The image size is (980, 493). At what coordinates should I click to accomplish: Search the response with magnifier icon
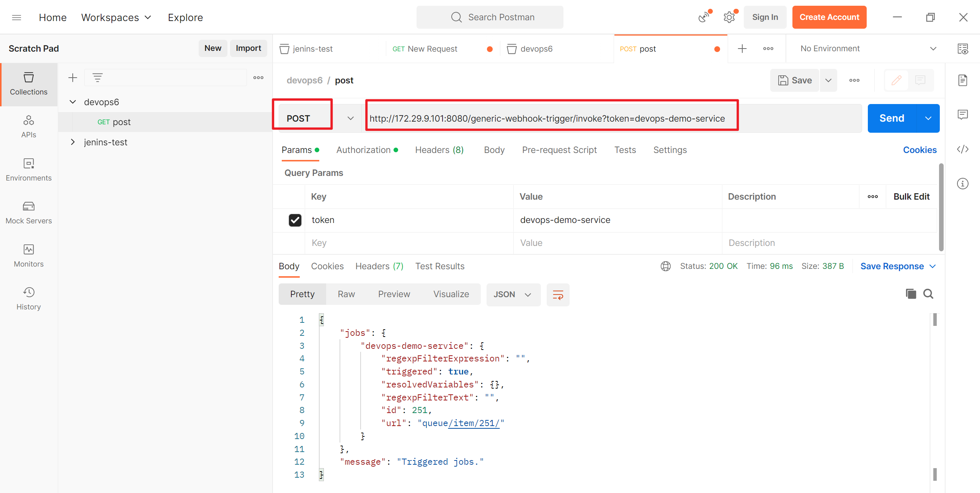tap(928, 294)
